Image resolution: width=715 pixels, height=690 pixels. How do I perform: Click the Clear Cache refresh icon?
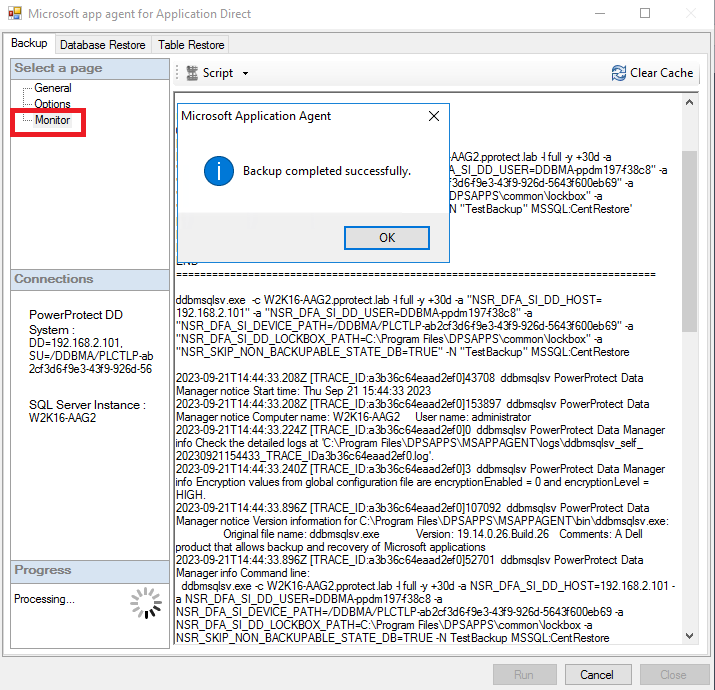pyautogui.click(x=618, y=73)
